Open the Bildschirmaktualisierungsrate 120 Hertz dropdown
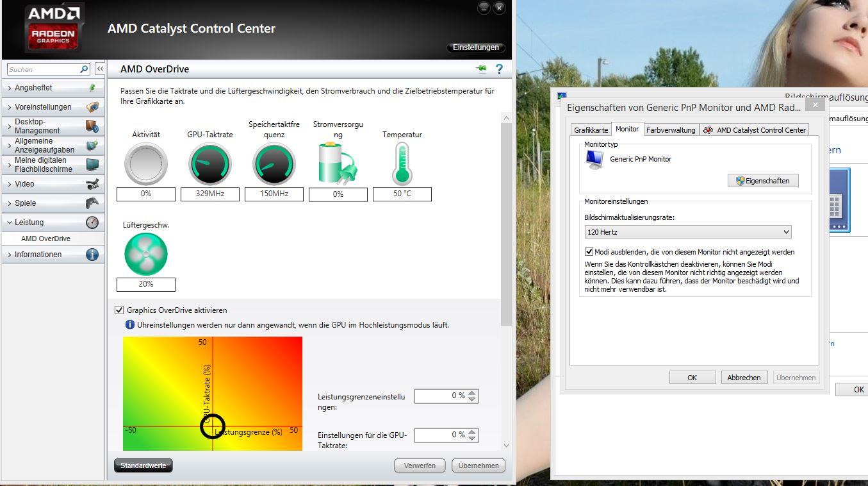Viewport: 868px width, 486px height. pos(688,232)
